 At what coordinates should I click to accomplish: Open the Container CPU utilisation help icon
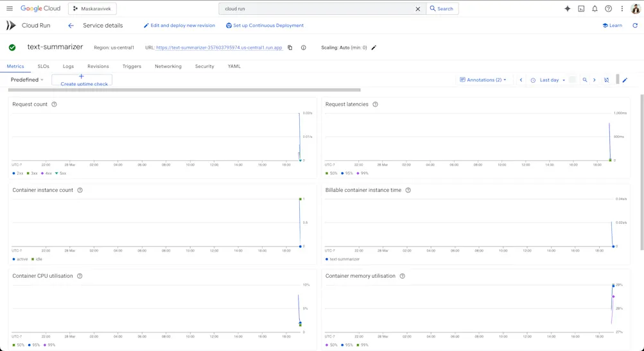[80, 276]
